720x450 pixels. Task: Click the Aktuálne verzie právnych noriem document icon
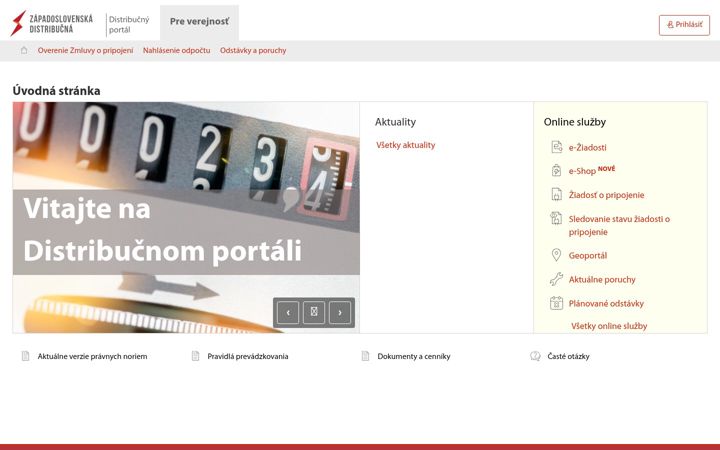click(26, 356)
